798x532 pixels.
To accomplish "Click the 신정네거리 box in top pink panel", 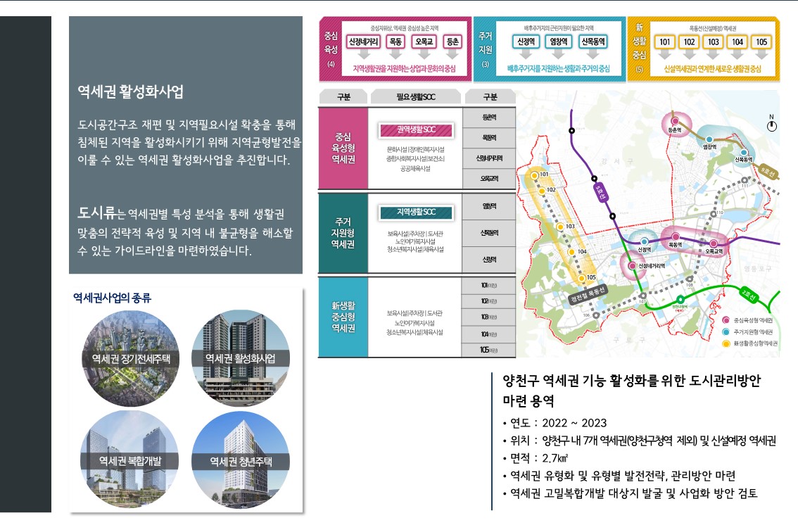I will coord(363,42).
